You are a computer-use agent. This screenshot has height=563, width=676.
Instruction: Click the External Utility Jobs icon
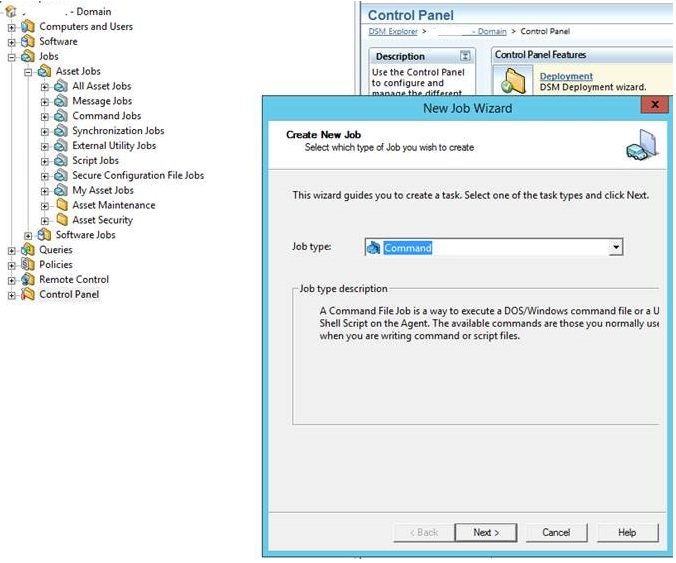click(61, 146)
